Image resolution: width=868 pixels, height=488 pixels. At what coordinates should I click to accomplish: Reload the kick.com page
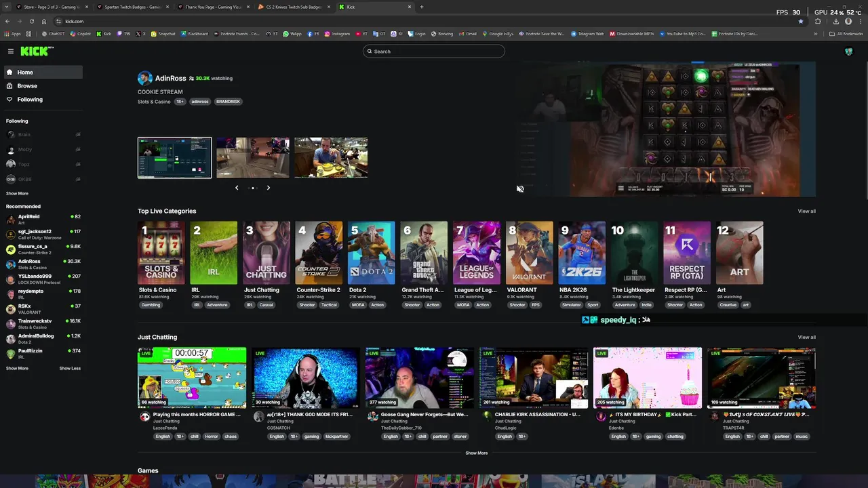32,21
